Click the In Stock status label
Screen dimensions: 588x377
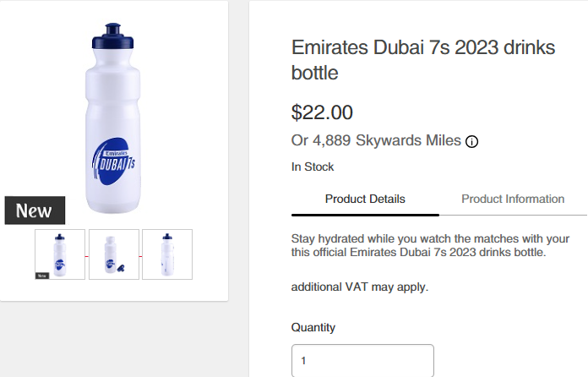point(313,167)
